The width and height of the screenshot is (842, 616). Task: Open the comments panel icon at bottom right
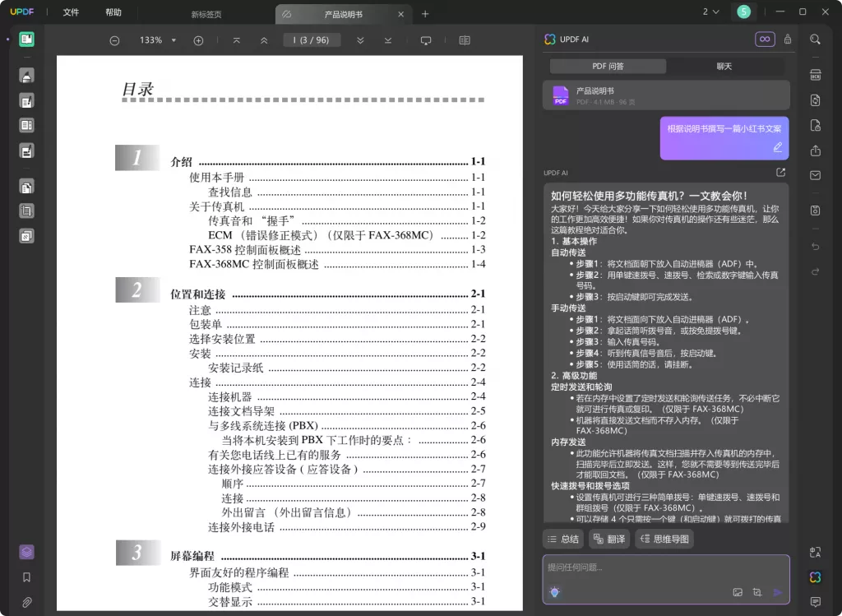815,602
